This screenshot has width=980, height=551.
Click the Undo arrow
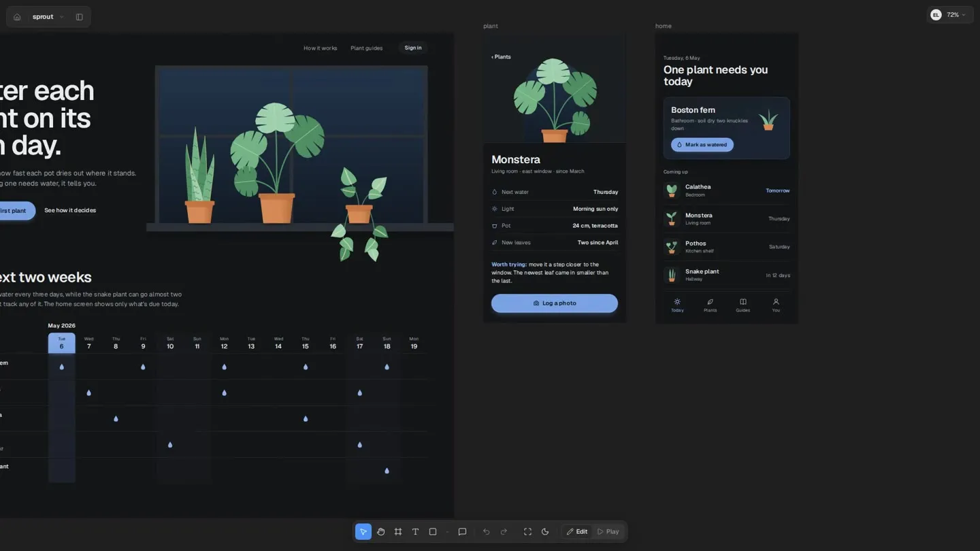click(486, 532)
